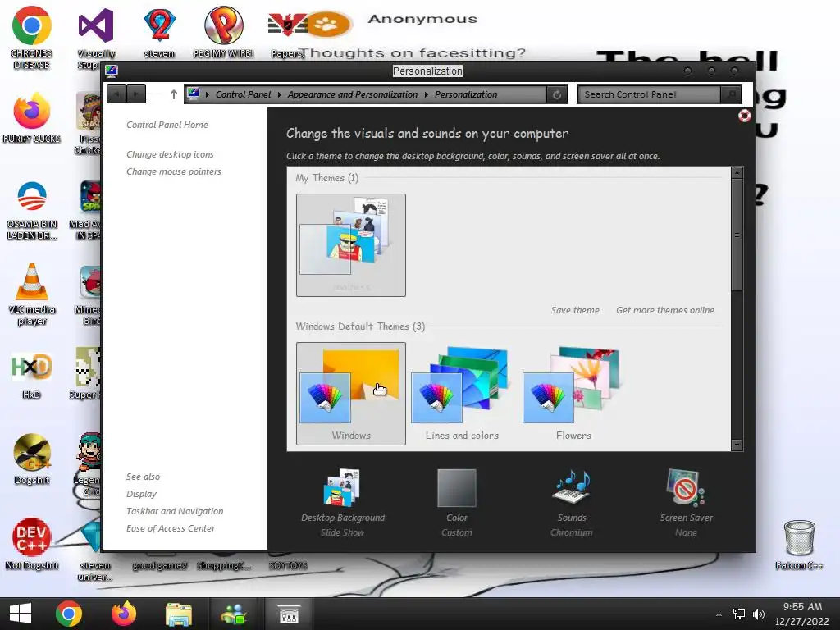Open Chrome from the taskbar
The height and width of the screenshot is (630, 840).
(69, 614)
